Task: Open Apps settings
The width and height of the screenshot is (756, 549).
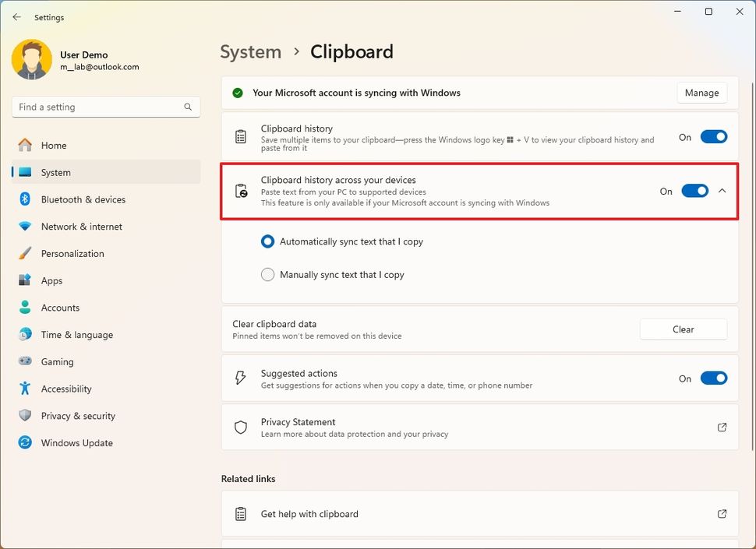Action: coord(51,280)
